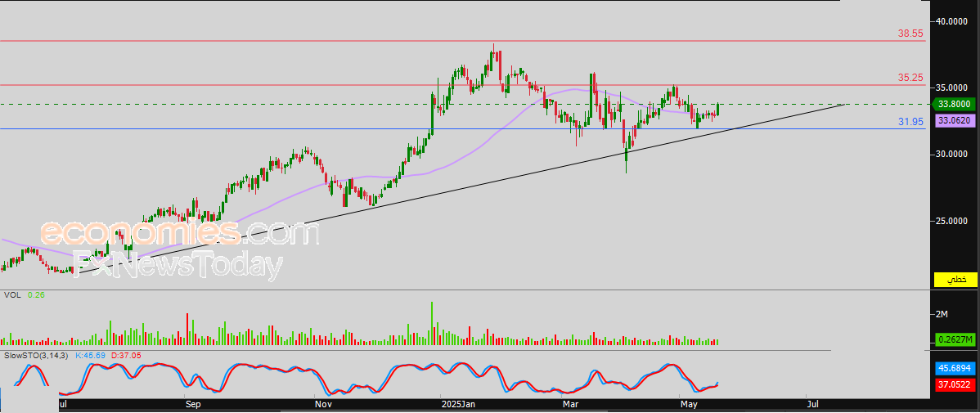Image resolution: width=980 pixels, height=413 pixels.
Task: Click the SlowSTO(3,14,3) indicator label
Action: tap(36, 355)
